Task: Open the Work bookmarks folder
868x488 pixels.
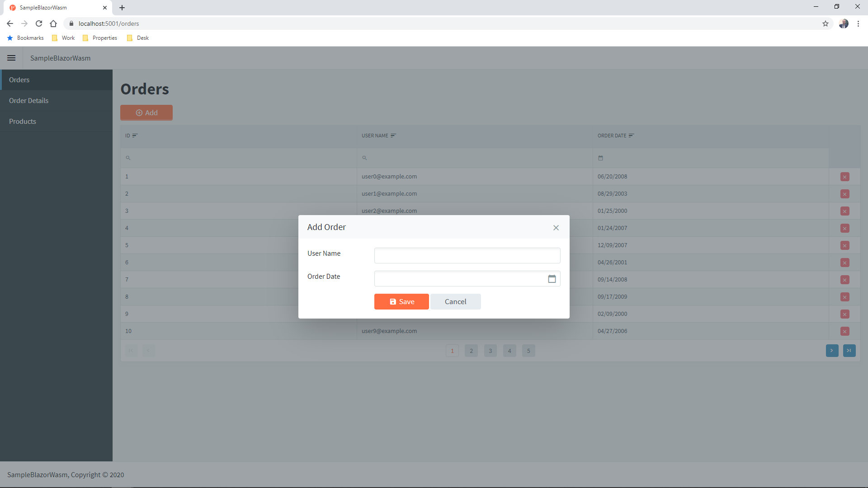Action: (63, 38)
